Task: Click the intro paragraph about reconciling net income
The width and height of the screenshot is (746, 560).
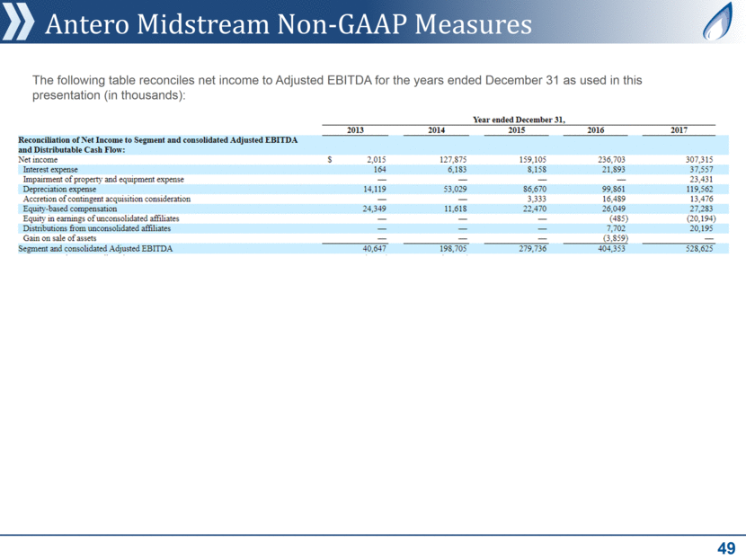Action: [337, 87]
